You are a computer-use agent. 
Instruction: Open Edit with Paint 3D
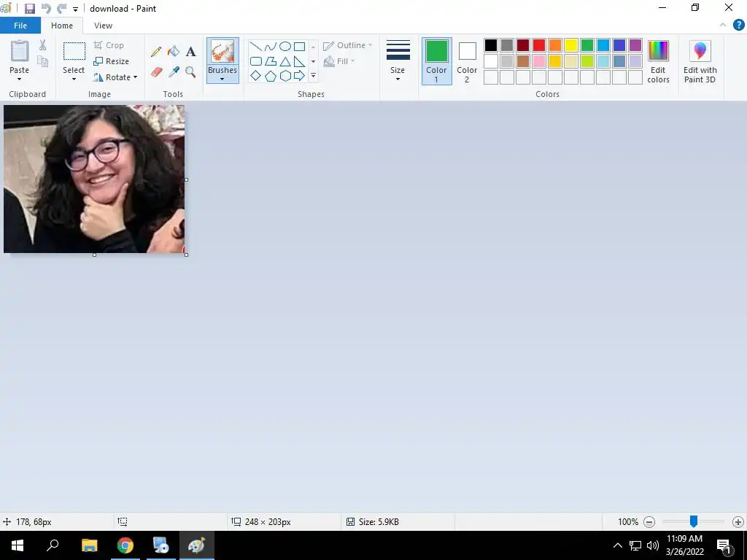(x=700, y=62)
